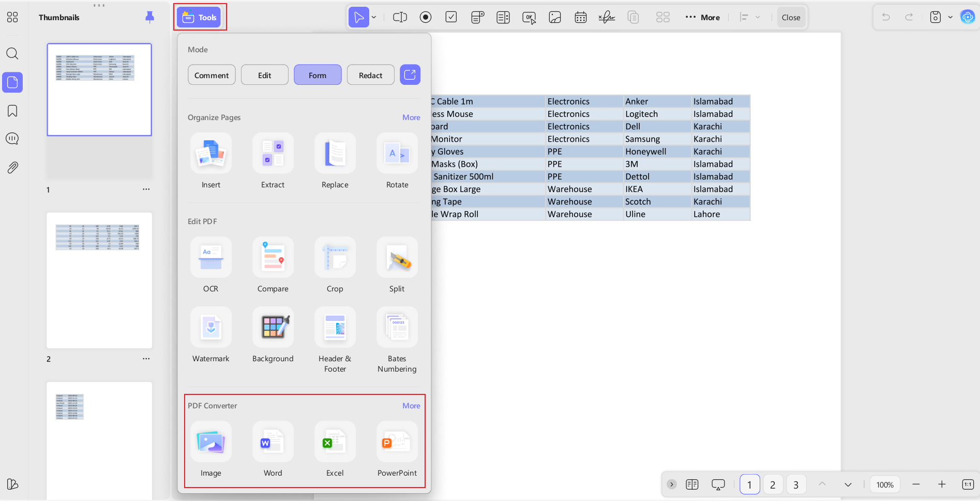
Task: Choose Bates Numbering tool
Action: [x=397, y=327]
